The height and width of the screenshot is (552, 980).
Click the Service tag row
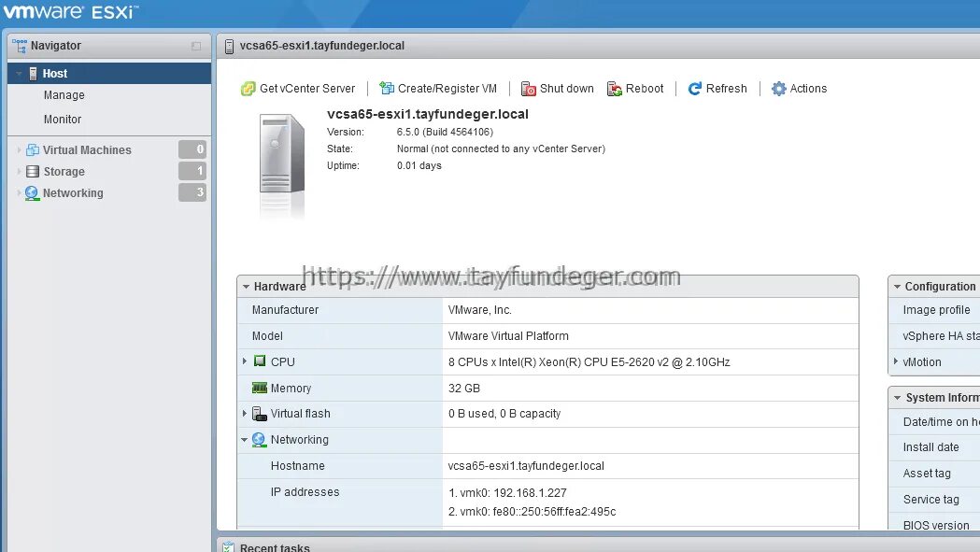click(934, 500)
